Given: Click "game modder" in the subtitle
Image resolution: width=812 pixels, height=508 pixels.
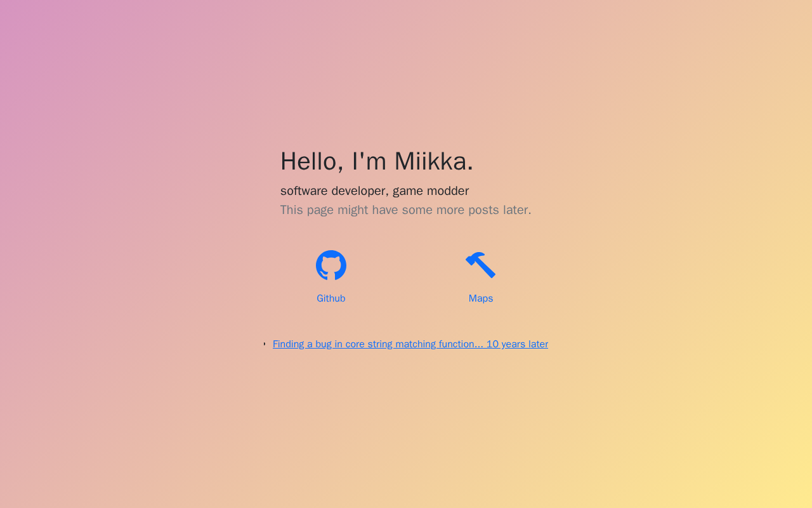Looking at the screenshot, I should click(x=431, y=191).
